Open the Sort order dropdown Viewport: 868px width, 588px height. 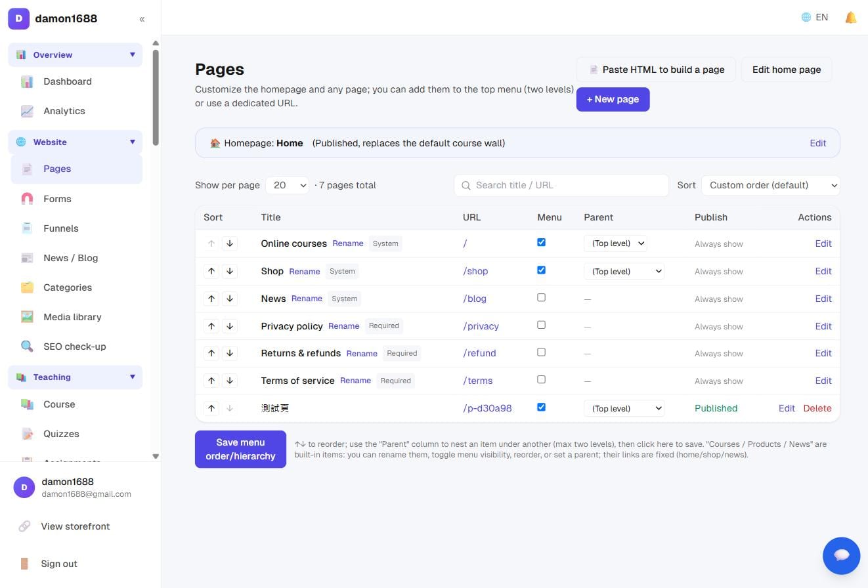[x=771, y=185]
